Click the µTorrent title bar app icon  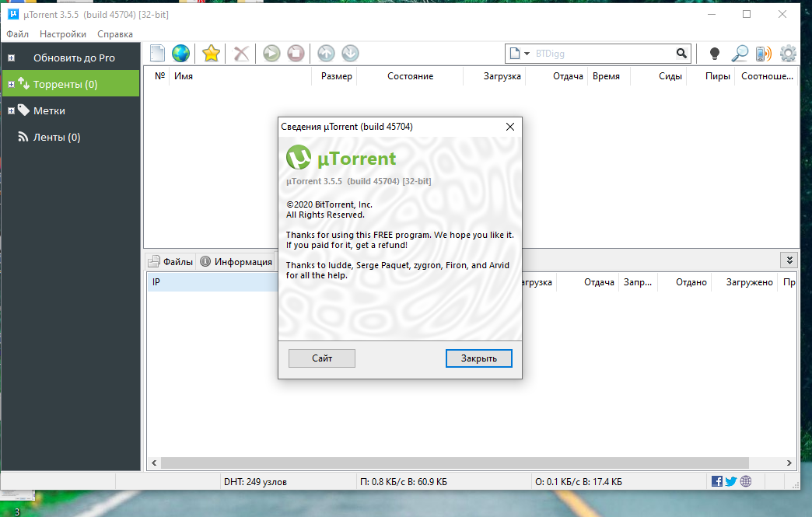tap(13, 14)
